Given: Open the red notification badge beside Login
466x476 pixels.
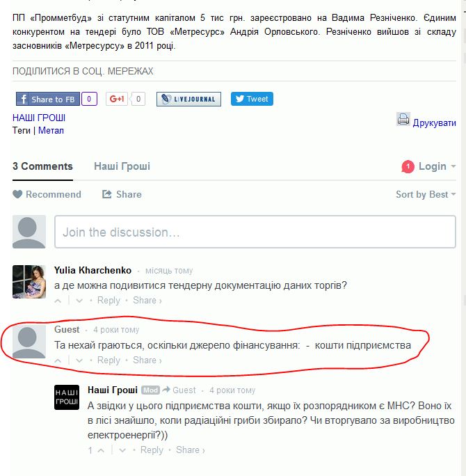Looking at the screenshot, I should (408, 166).
